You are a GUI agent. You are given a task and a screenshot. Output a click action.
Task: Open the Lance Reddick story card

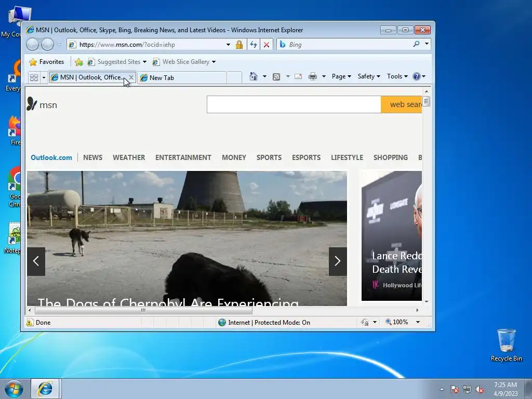point(392,236)
